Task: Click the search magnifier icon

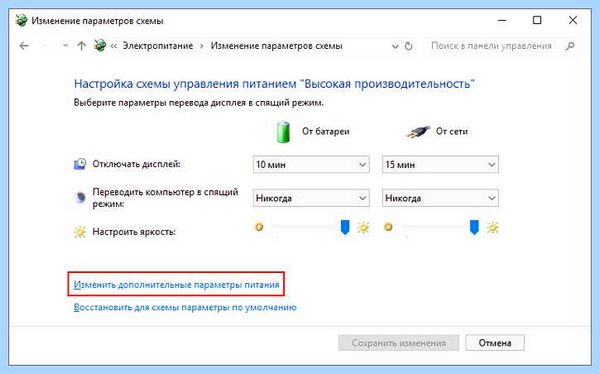Action: (570, 46)
